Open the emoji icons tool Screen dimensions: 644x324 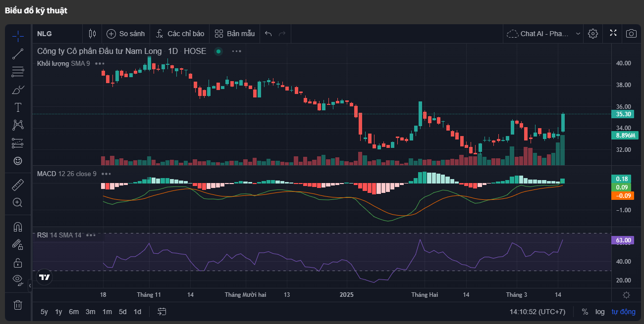(x=18, y=161)
